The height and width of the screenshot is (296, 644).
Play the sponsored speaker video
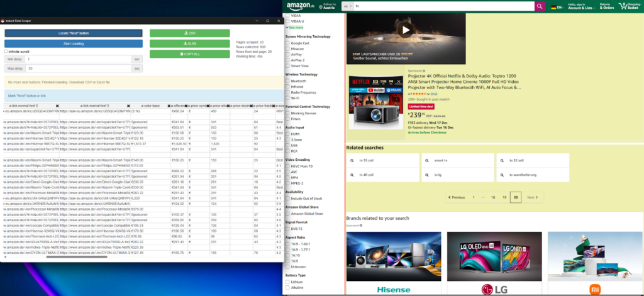pos(406,30)
